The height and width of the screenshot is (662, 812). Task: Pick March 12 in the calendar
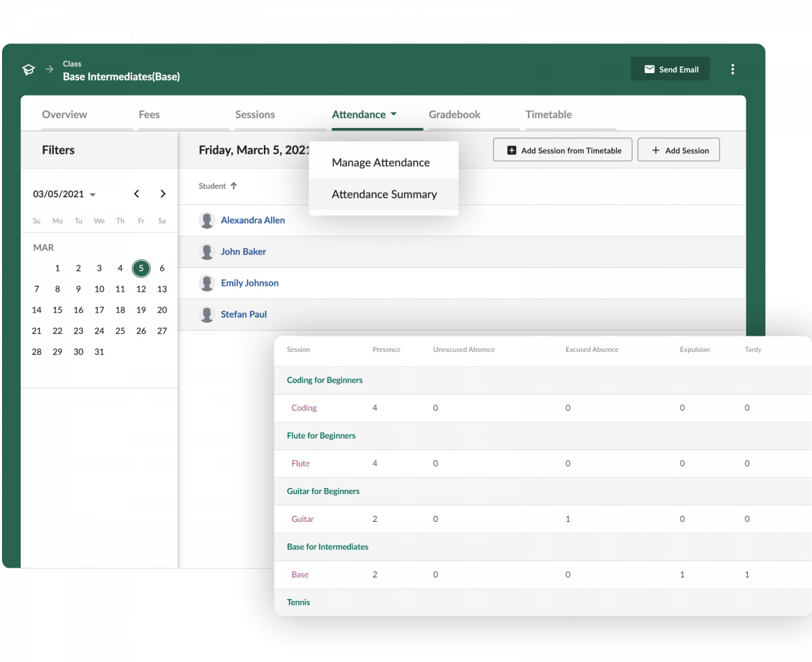[x=141, y=289]
